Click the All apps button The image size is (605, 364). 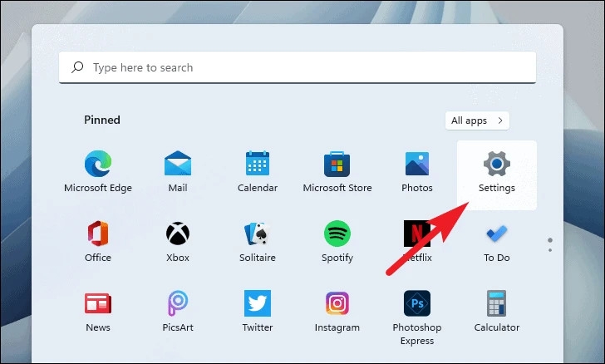477,121
